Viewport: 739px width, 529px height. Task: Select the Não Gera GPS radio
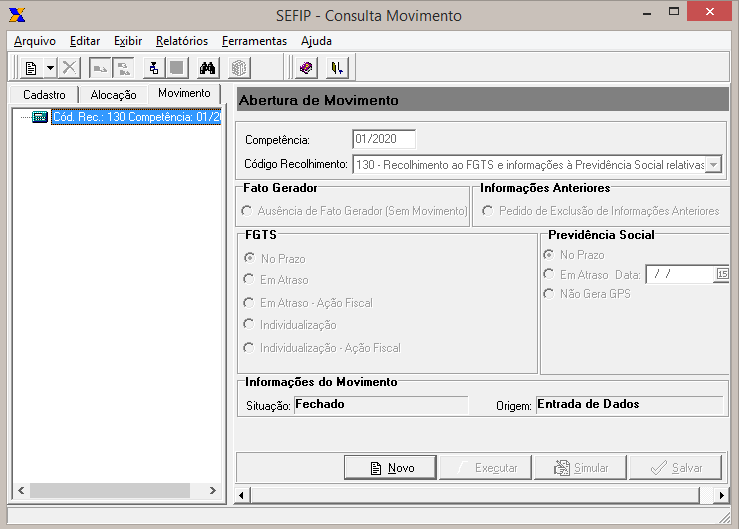tap(549, 294)
